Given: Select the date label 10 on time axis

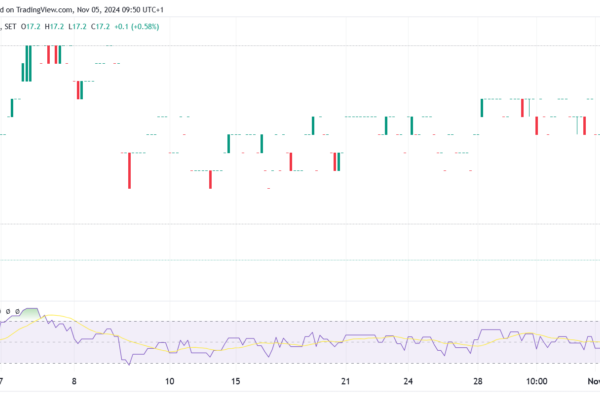Looking at the screenshot, I should (x=170, y=381).
